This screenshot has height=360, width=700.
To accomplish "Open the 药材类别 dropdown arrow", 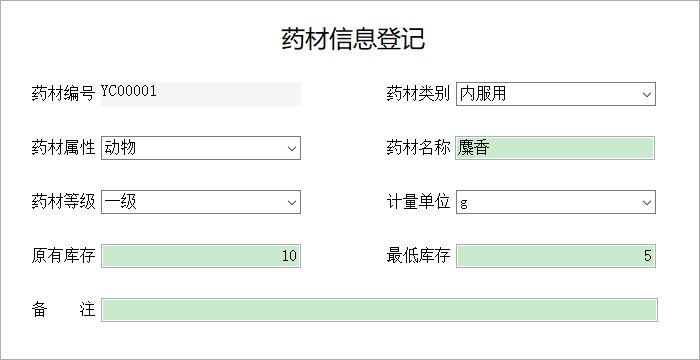I will click(x=646, y=94).
